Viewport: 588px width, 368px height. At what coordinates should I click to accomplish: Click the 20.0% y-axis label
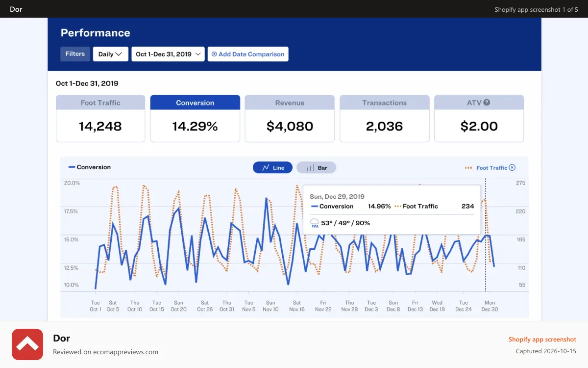coord(72,183)
